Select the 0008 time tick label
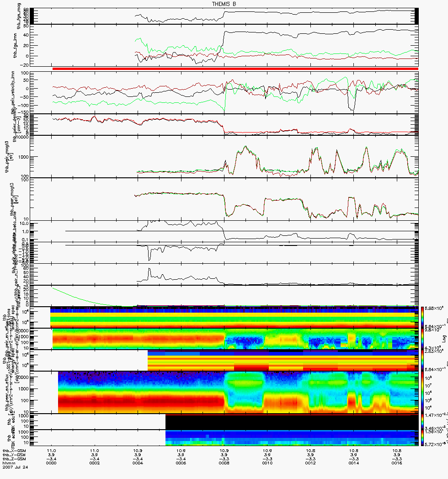The width and height of the screenshot is (448, 479). click(x=224, y=463)
